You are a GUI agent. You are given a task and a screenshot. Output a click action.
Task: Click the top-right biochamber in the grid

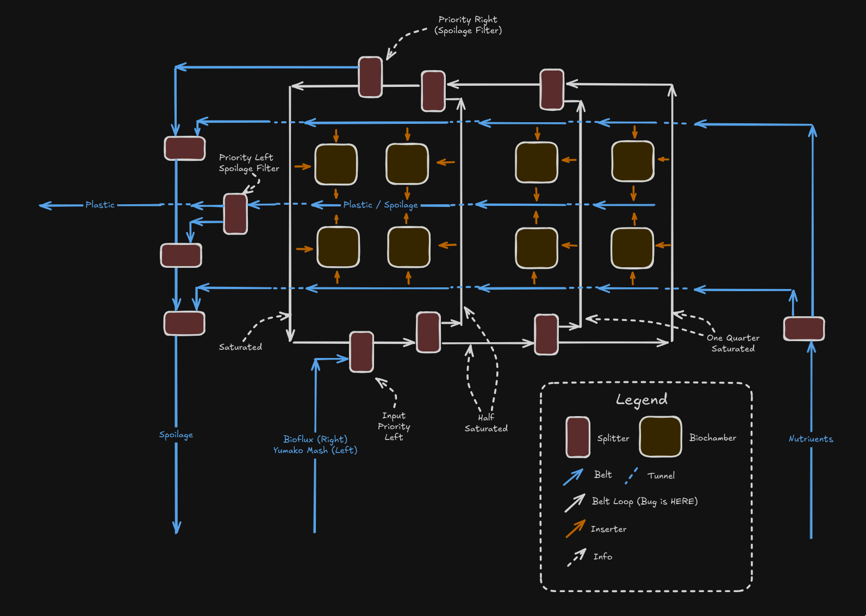(x=633, y=161)
